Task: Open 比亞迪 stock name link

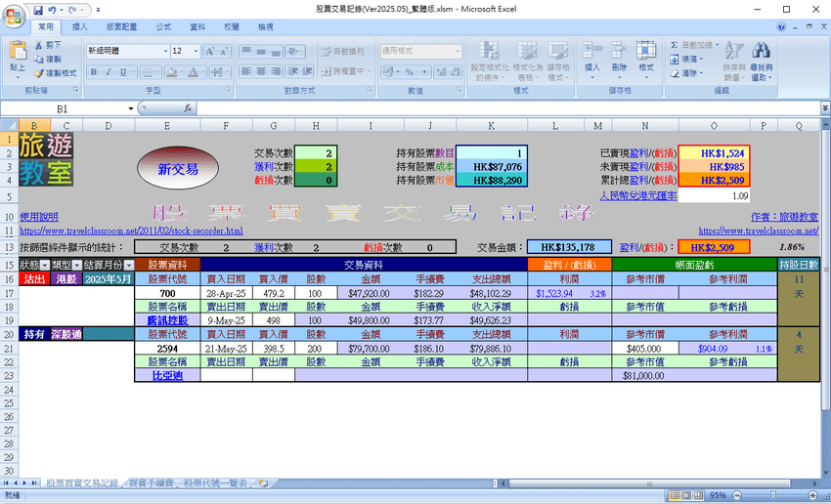Action: click(167, 375)
